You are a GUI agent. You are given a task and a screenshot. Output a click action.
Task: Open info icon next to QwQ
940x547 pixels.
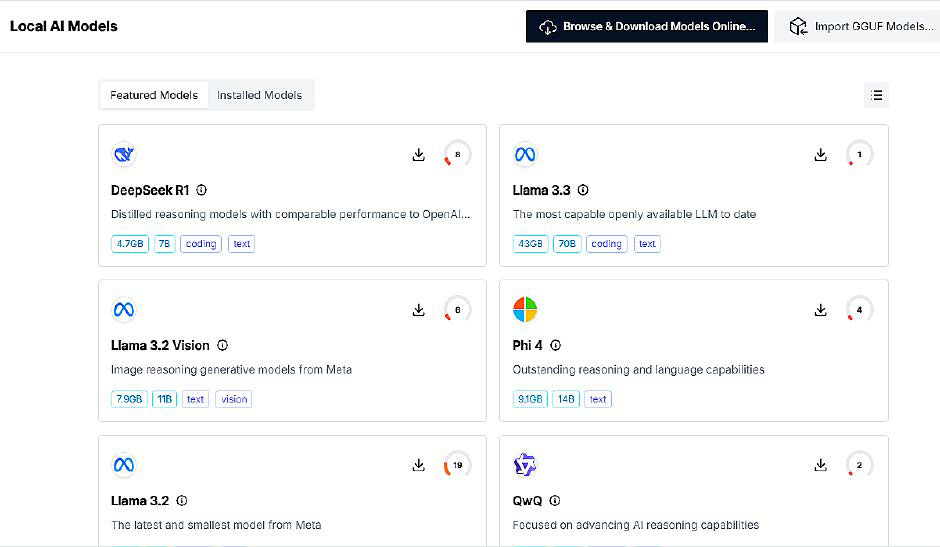(555, 500)
